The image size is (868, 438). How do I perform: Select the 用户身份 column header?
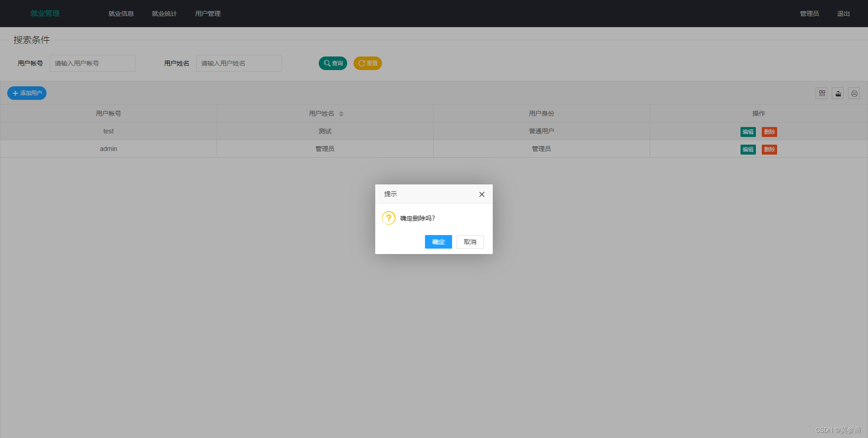pos(542,113)
